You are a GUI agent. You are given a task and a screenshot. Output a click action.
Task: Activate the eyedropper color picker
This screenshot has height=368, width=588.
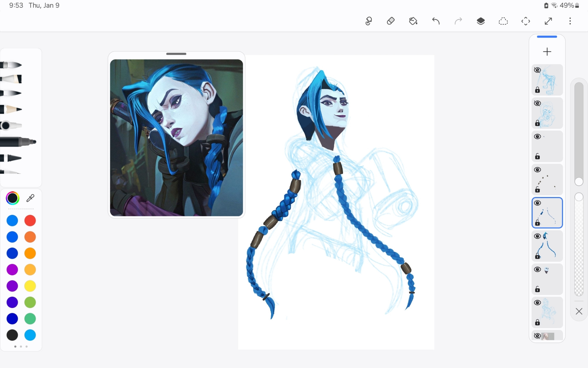[x=30, y=198]
